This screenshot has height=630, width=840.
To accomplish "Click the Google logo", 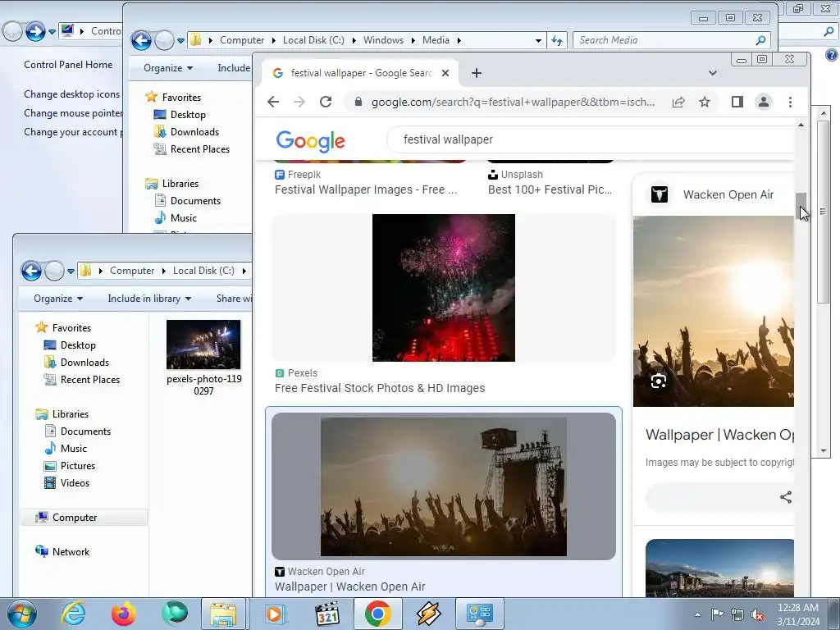I will [x=311, y=141].
